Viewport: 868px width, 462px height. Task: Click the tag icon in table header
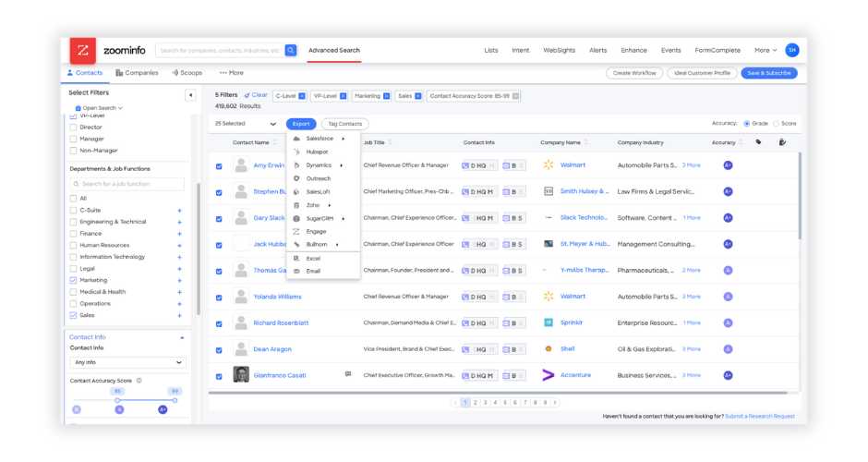(x=758, y=142)
